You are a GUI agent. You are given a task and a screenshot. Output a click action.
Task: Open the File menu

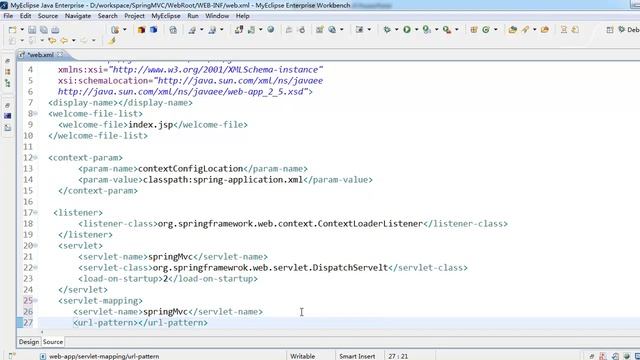coord(8,16)
